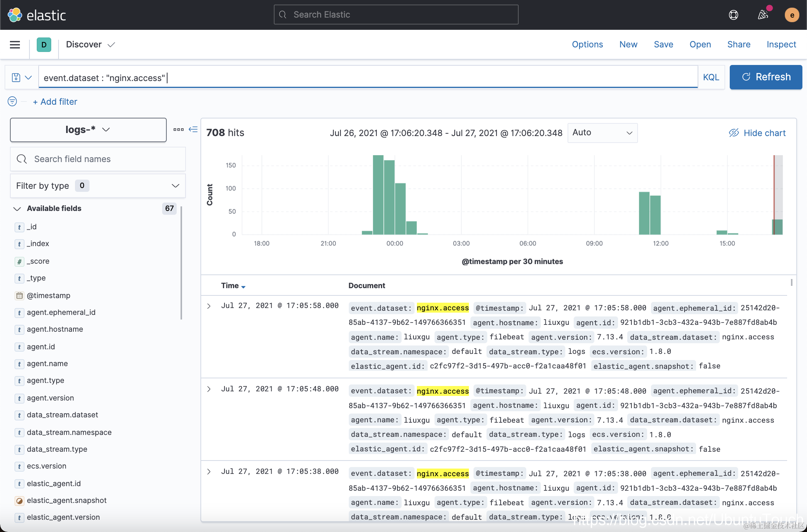Open index pattern options dots icon
The width and height of the screenshot is (807, 532).
(178, 130)
